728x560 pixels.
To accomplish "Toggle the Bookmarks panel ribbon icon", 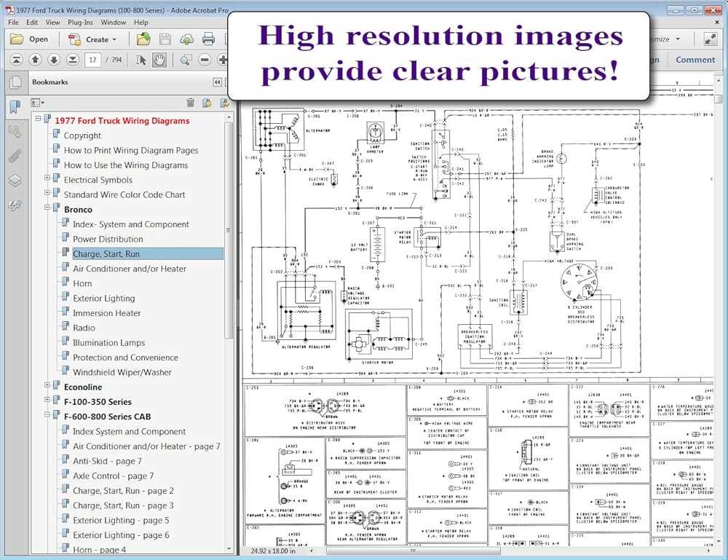I will pos(15,107).
